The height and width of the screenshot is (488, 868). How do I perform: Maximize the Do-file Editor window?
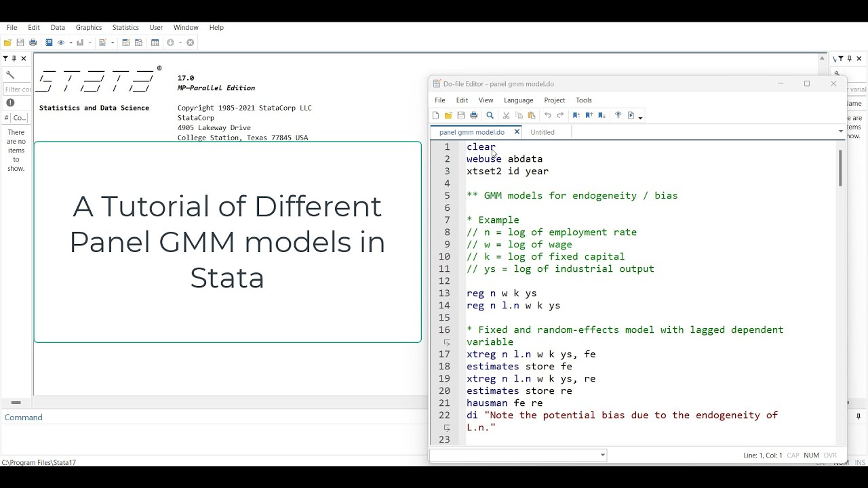pos(807,84)
